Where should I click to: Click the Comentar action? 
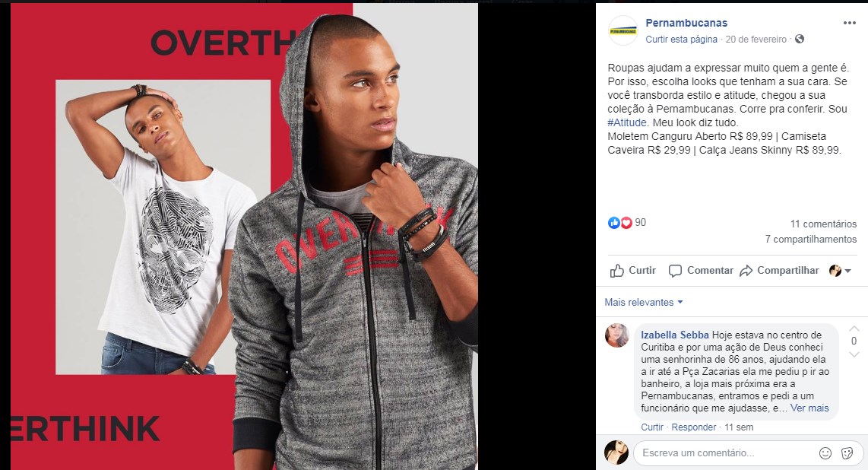[701, 271]
